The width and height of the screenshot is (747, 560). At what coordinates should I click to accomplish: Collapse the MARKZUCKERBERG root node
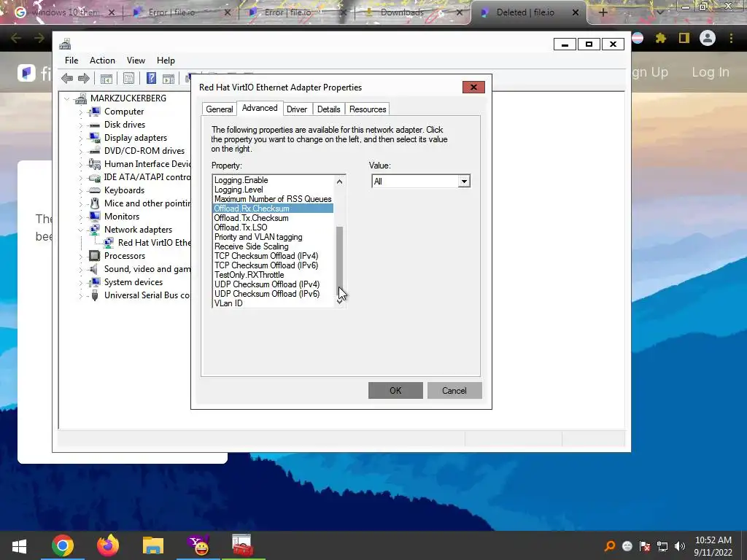pos(67,98)
